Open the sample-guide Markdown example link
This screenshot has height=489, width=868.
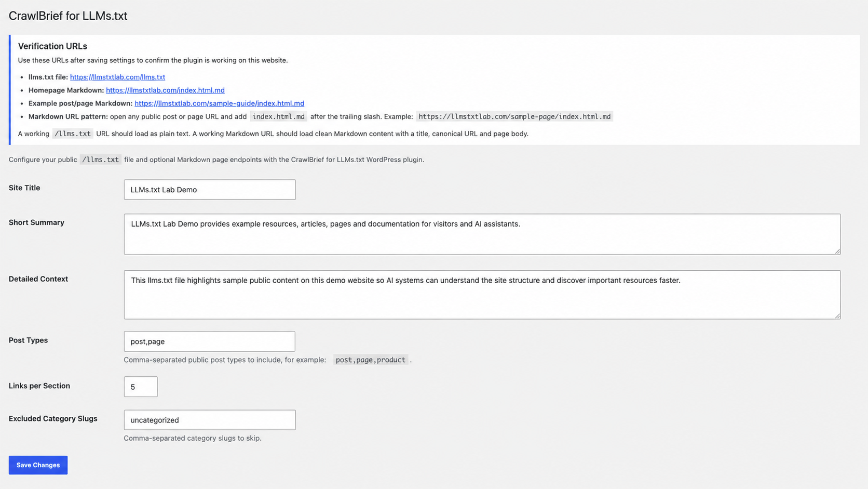pyautogui.click(x=219, y=103)
